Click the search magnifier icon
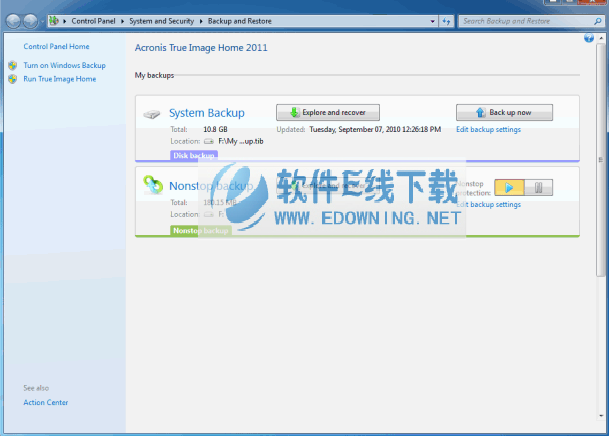This screenshot has width=609, height=436. (598, 21)
